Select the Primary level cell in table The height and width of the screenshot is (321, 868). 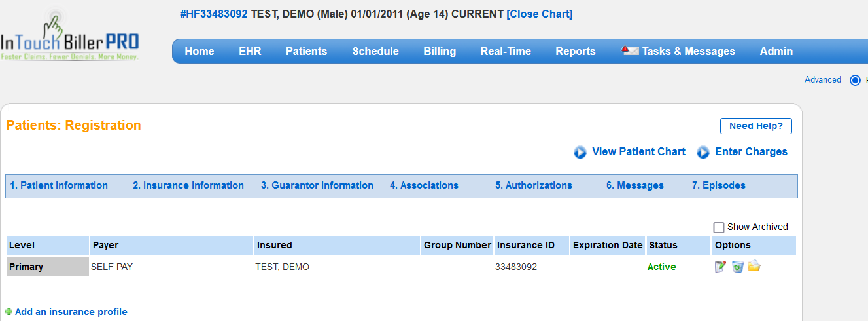click(x=47, y=267)
